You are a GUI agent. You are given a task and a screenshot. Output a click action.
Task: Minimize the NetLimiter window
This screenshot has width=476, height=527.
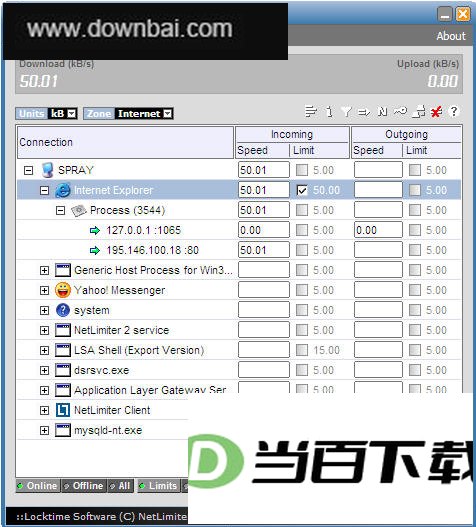[x=445, y=14]
